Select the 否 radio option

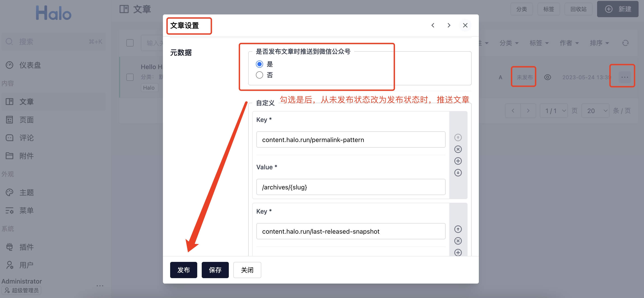point(259,75)
